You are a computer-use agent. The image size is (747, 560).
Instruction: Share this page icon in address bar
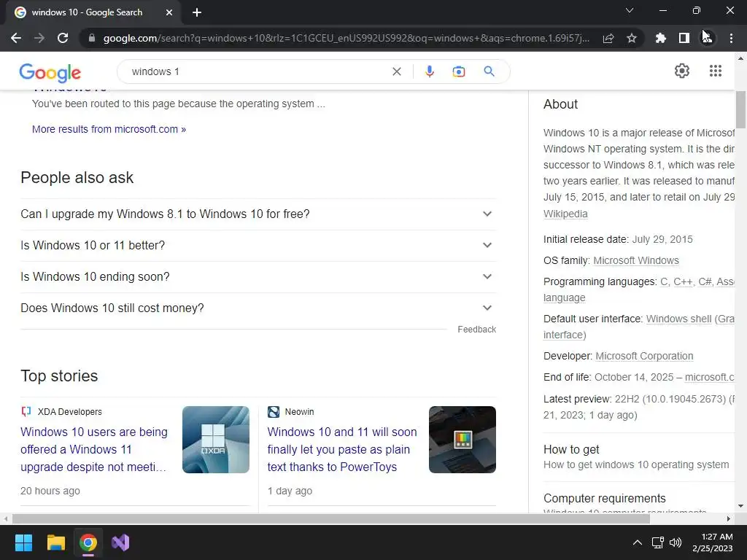[608, 38]
